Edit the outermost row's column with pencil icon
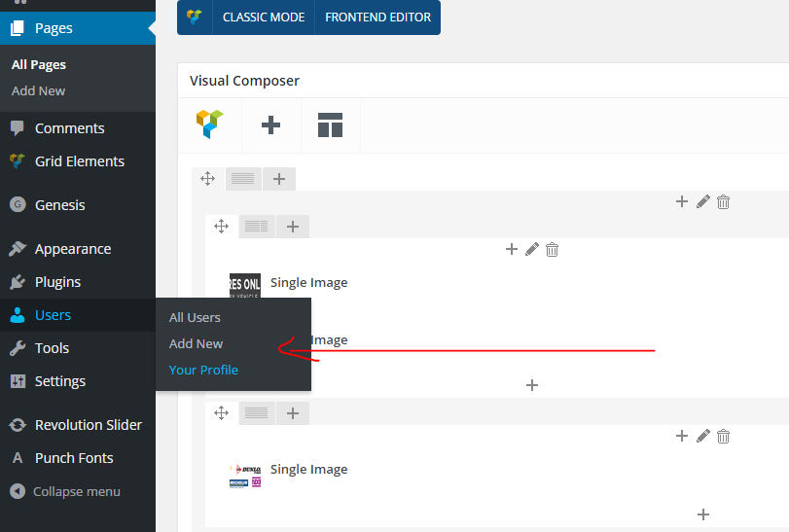789x532 pixels. coord(703,201)
